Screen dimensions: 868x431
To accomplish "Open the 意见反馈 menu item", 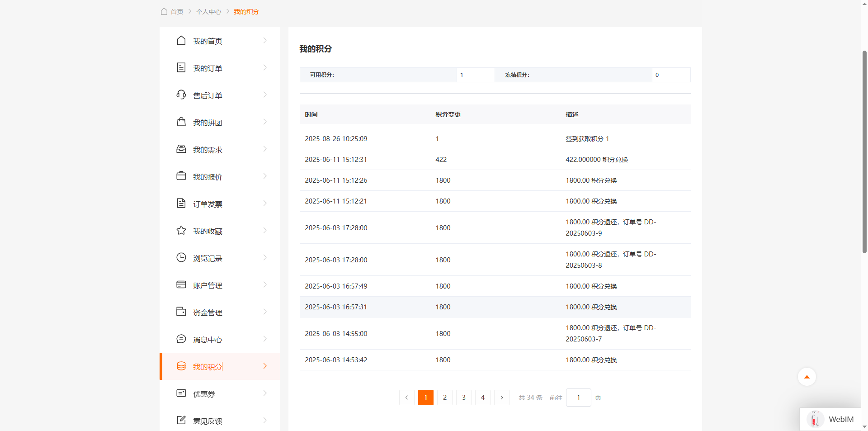I will (x=208, y=421).
